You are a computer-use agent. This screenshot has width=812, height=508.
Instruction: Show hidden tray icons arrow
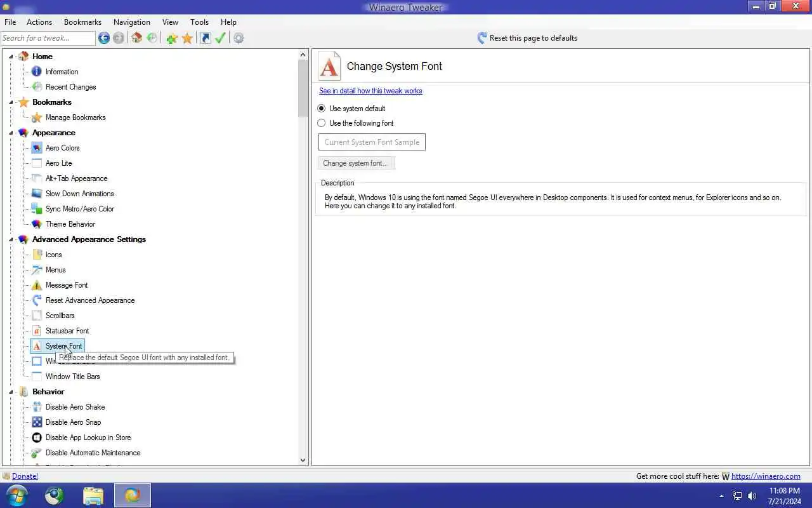pos(721,496)
